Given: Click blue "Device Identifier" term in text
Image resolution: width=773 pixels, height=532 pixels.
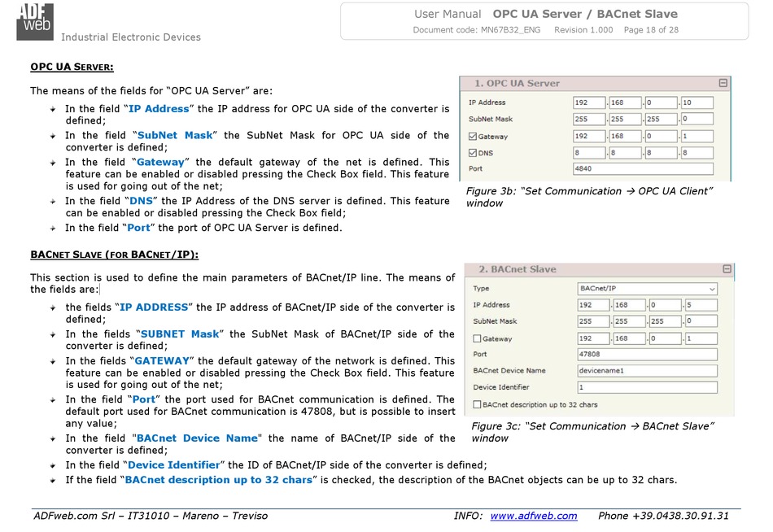Looking at the screenshot, I should coord(173,465).
